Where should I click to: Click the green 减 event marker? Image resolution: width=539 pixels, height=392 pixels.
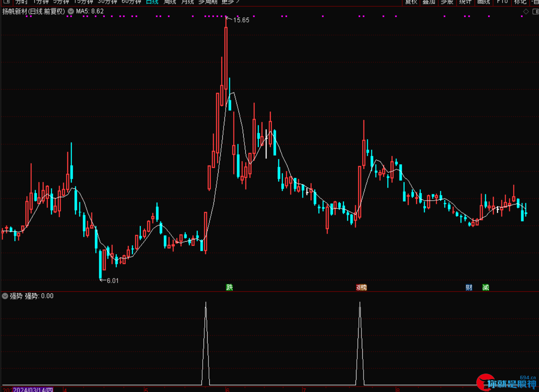tap(486, 287)
